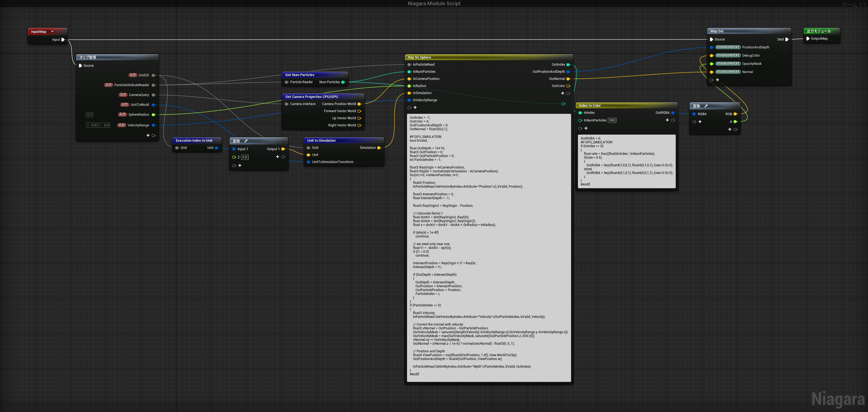Click the SphereRadius green output pin
Viewport: 868px width, 412px height.
pos(153,115)
